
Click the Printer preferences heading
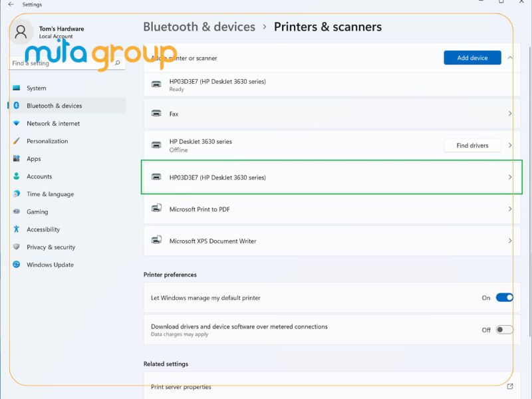point(170,275)
